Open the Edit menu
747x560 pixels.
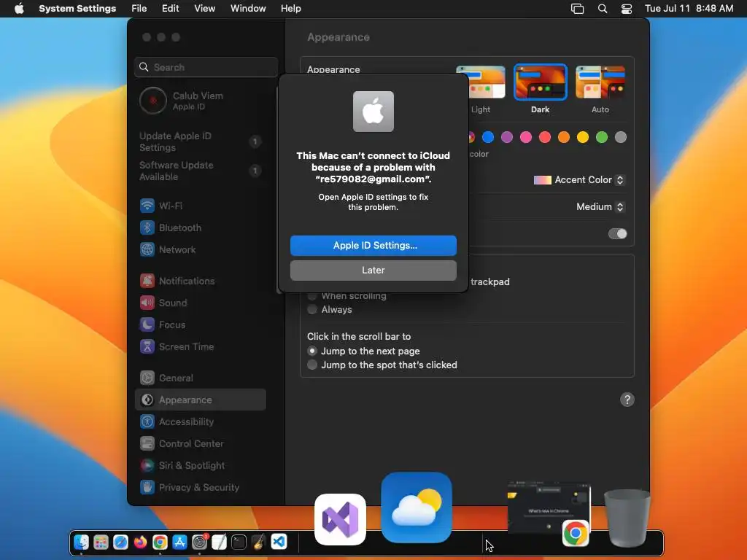[x=170, y=9]
